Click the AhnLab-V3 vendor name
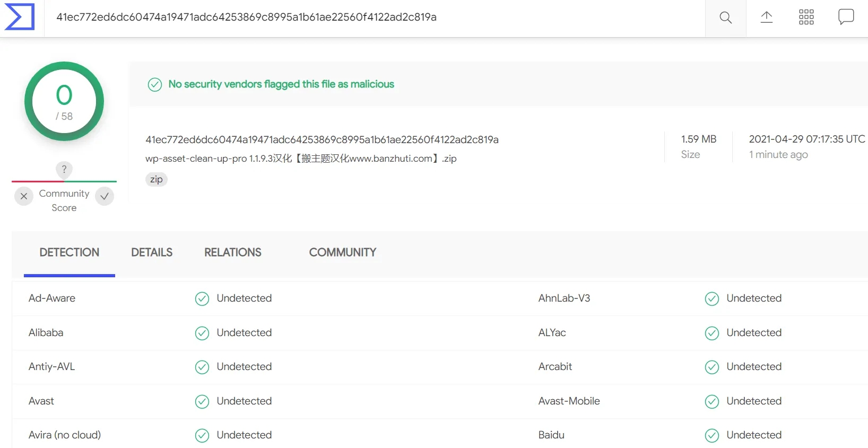 [564, 298]
